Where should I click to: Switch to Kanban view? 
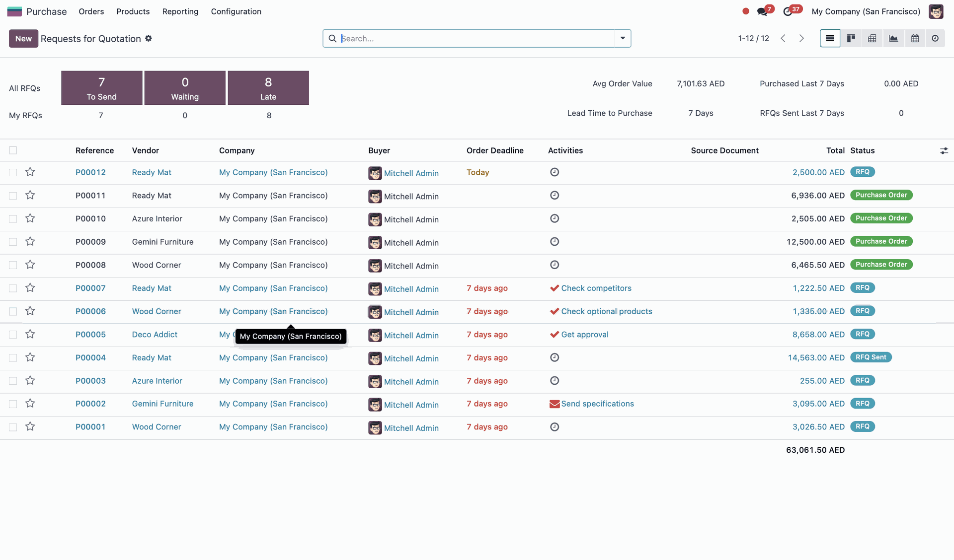(851, 38)
